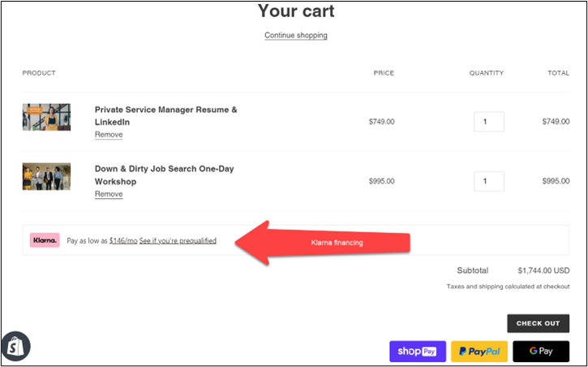Click the subtotal amount $1,744.00 USD
This screenshot has width=588, height=367.
[543, 270]
